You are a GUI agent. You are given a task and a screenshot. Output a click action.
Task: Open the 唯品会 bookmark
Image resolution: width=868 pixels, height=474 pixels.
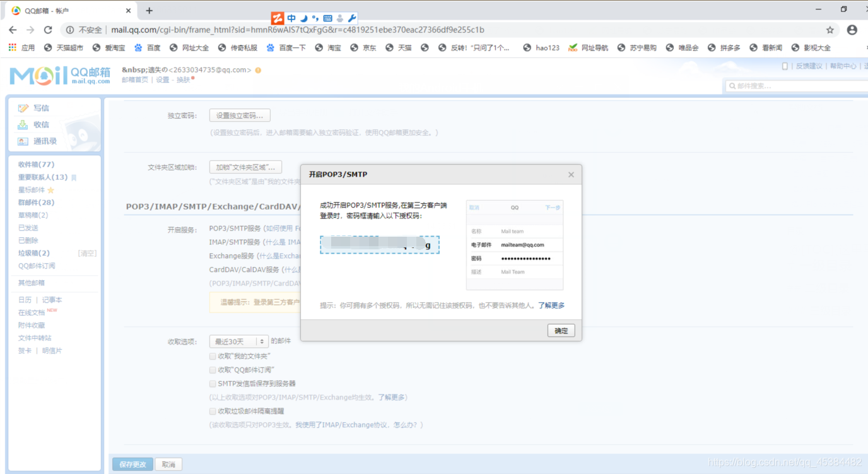click(683, 47)
